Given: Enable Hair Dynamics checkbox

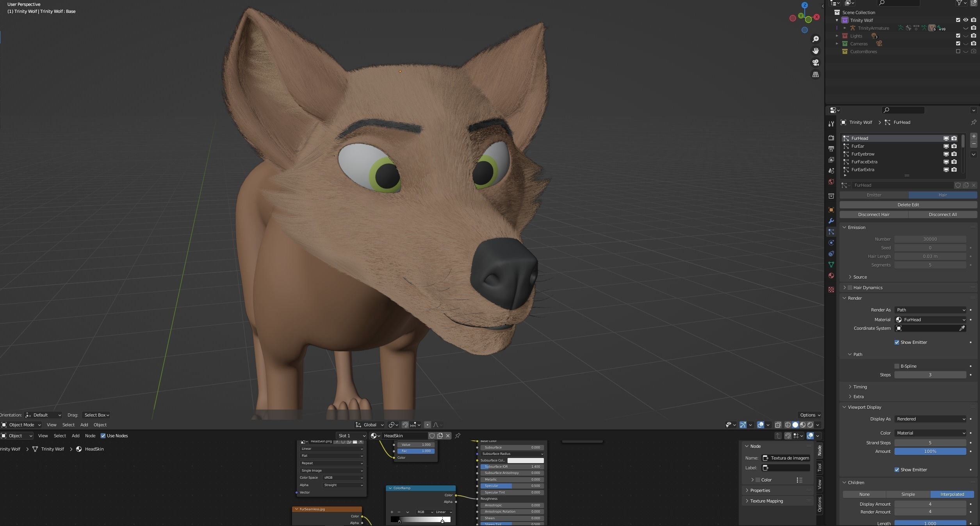Looking at the screenshot, I should point(850,288).
